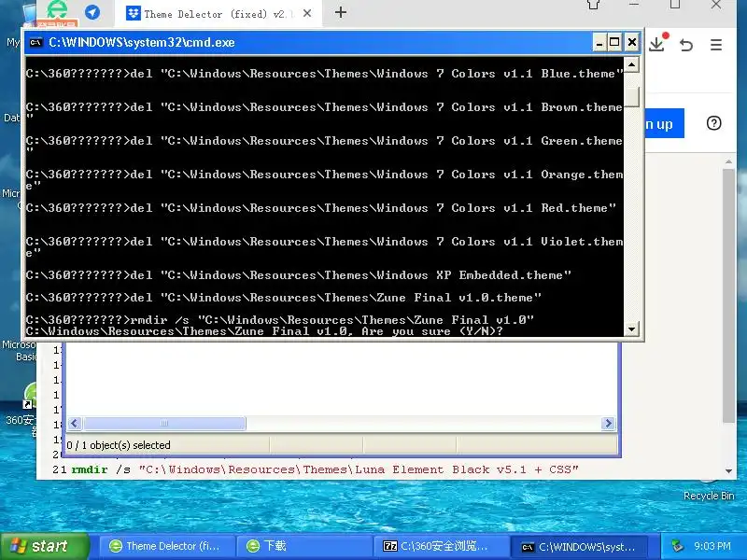This screenshot has height=560, width=747.
Task: Click the del Zune Final v1.0.theme line
Action: (x=284, y=298)
